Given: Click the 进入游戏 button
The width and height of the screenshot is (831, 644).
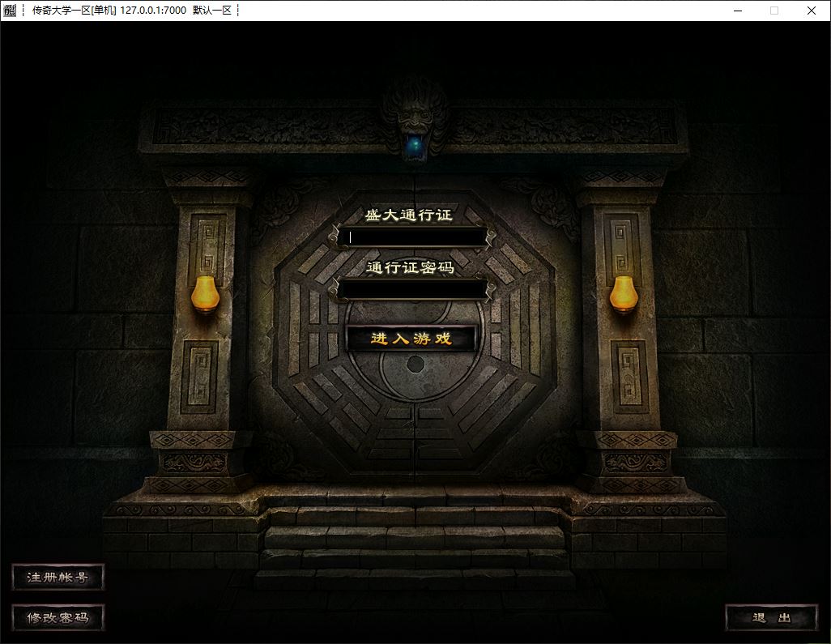Looking at the screenshot, I should pos(411,338).
